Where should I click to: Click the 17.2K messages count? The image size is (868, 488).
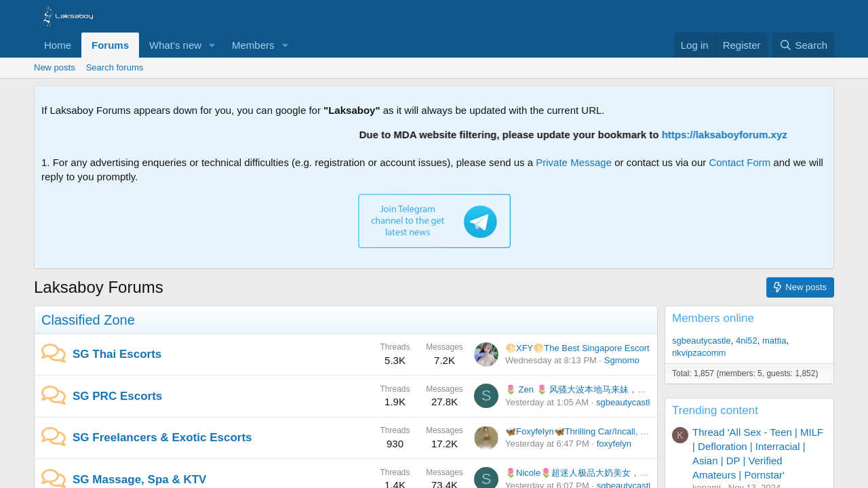(x=444, y=444)
